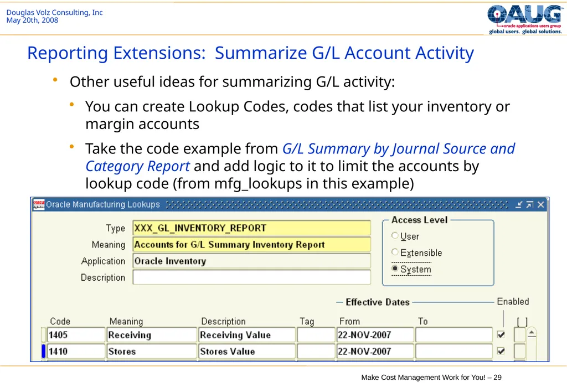Click the Access Level group label
This screenshot has width=567, height=392.
click(420, 220)
